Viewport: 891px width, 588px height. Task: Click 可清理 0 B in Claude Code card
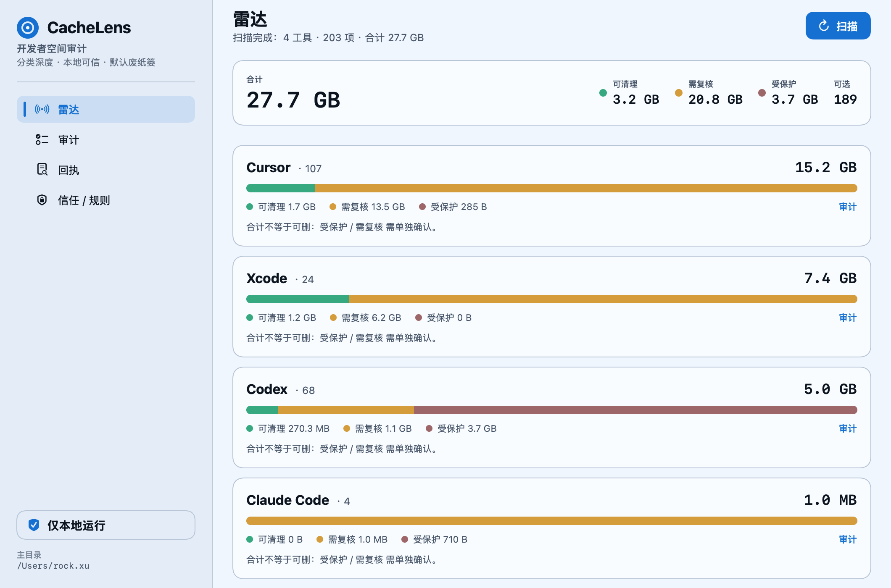[280, 539]
